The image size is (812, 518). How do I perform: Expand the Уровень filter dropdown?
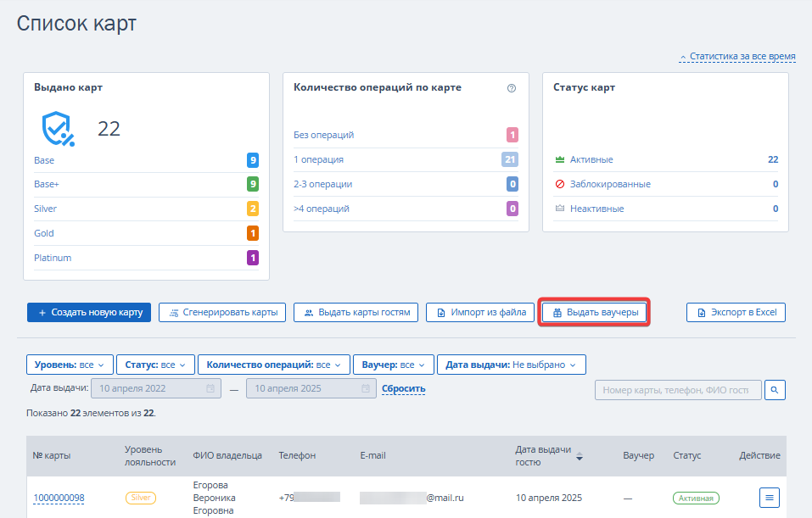pos(70,365)
